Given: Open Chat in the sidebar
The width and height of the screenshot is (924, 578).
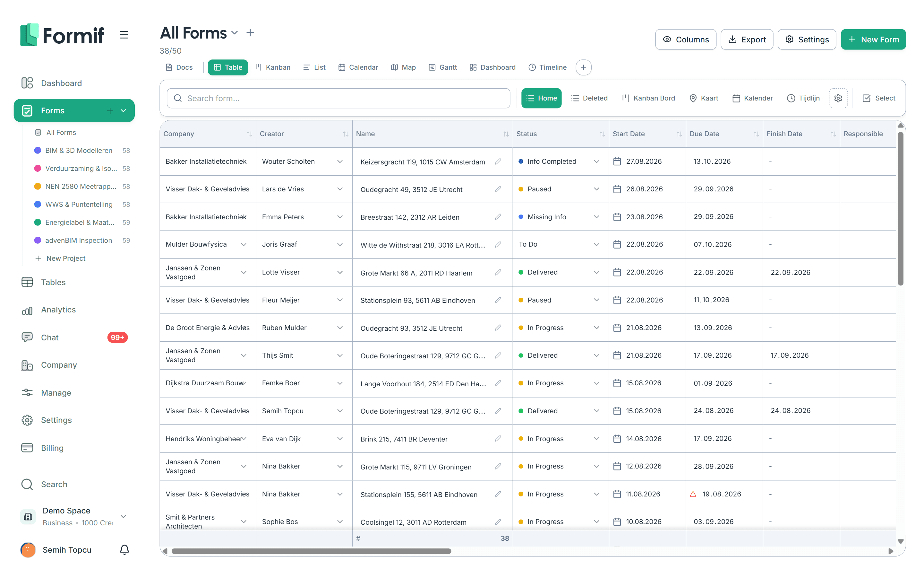Looking at the screenshot, I should 74,337.
